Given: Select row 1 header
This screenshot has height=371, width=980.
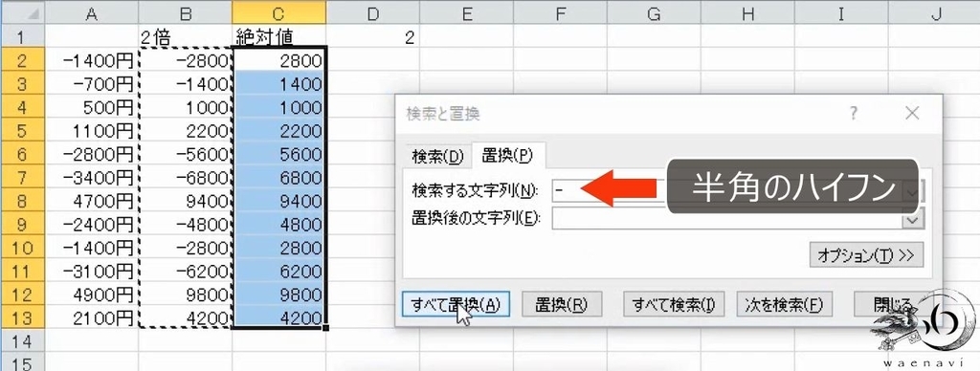Looking at the screenshot, I should [23, 36].
